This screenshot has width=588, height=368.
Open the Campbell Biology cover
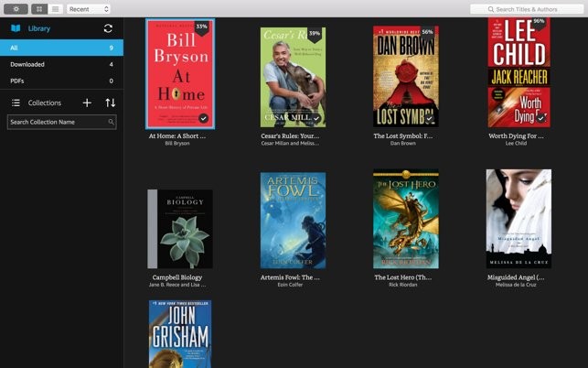click(180, 229)
